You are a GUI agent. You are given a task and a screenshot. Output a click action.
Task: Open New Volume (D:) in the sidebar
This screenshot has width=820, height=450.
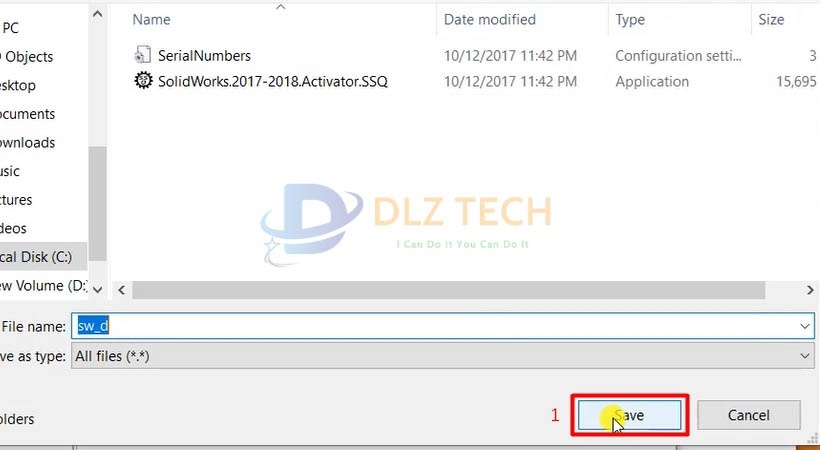point(43,286)
